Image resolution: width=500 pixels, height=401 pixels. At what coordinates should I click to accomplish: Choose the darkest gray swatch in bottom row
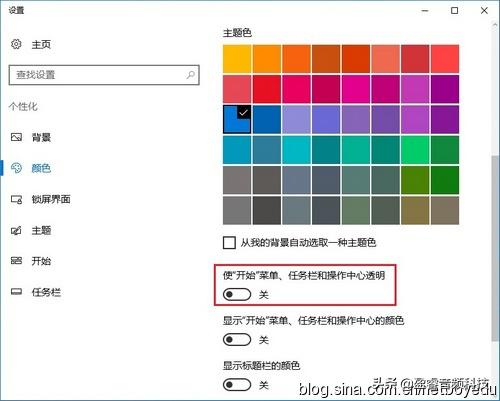(267, 210)
